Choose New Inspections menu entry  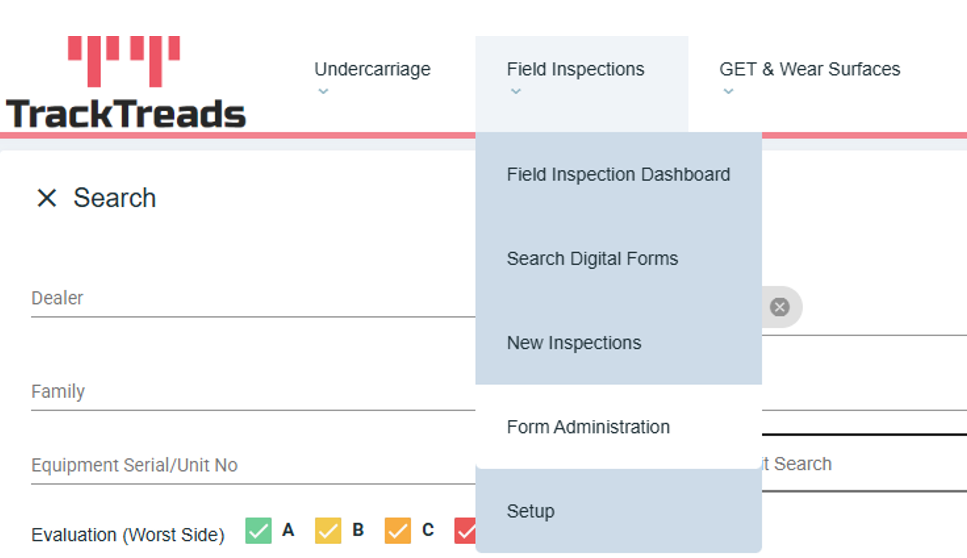coord(574,342)
